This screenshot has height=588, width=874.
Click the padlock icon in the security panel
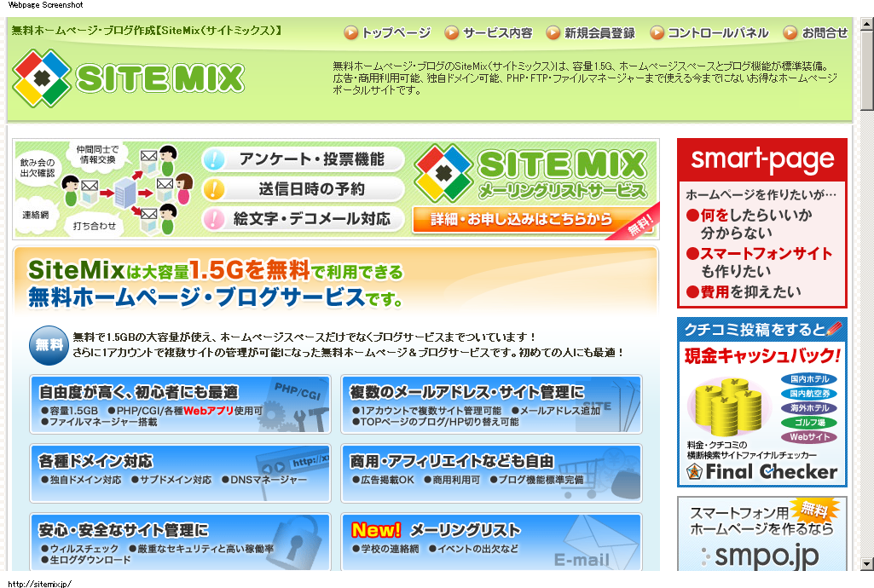(x=294, y=541)
